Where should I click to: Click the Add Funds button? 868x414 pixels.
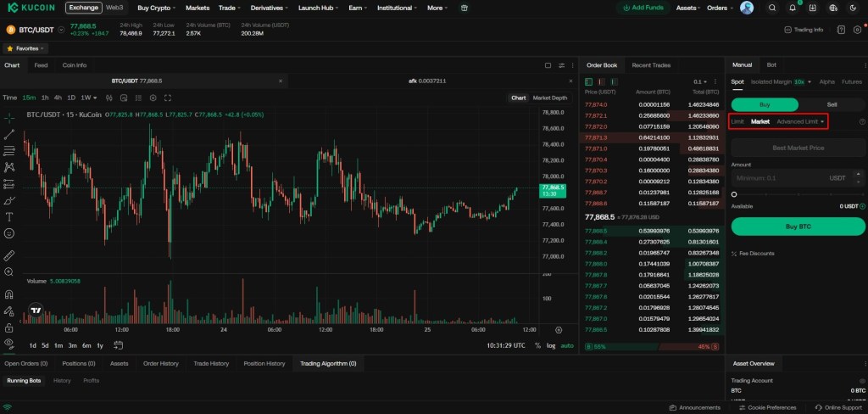[643, 8]
